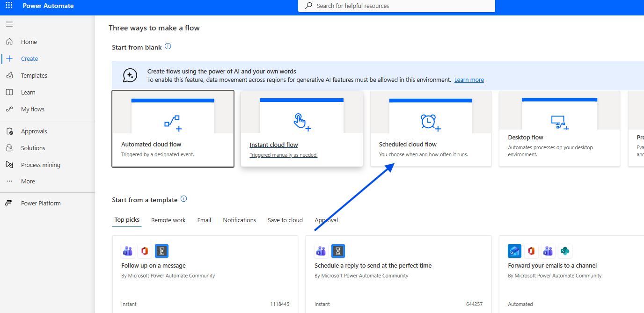Open the app launcher waffle icon
Image resolution: width=644 pixels, height=313 pixels.
click(x=9, y=6)
